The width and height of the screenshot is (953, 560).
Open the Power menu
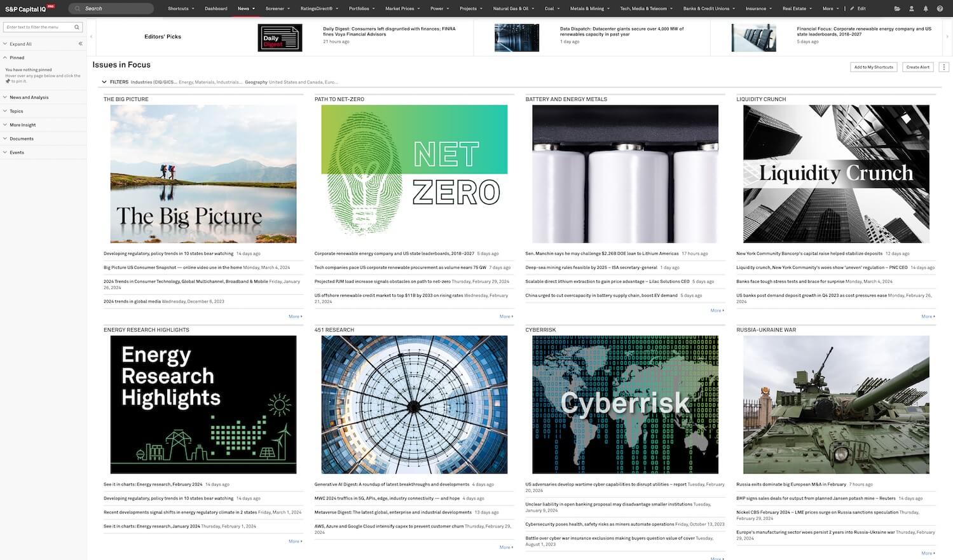439,9
